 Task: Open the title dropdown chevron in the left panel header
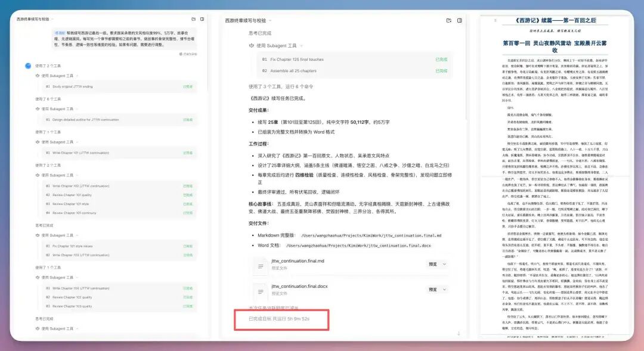point(52,19)
